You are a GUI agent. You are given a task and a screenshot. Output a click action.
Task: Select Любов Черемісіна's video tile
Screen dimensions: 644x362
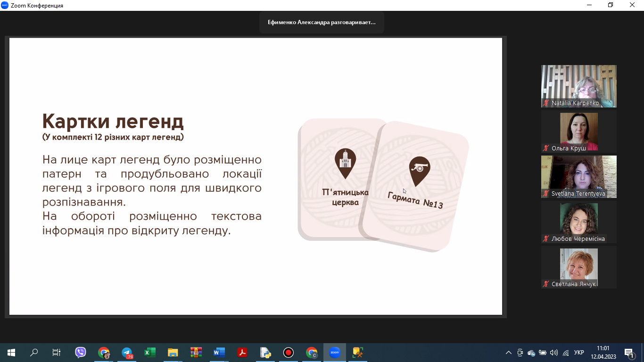pos(579,222)
